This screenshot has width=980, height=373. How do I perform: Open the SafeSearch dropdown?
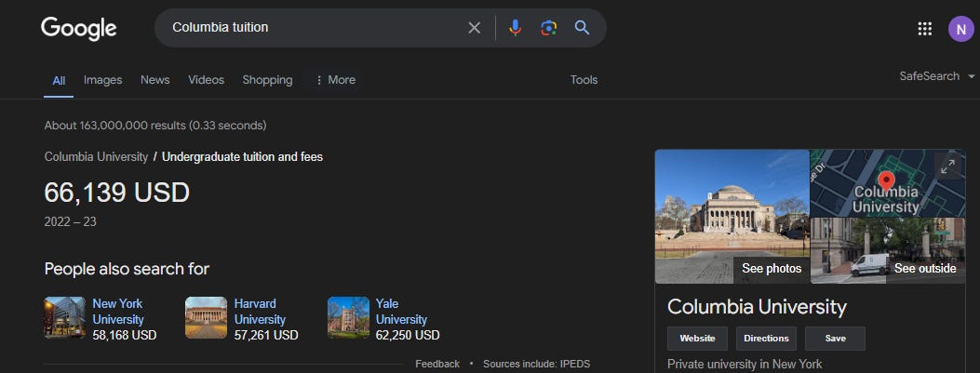937,76
